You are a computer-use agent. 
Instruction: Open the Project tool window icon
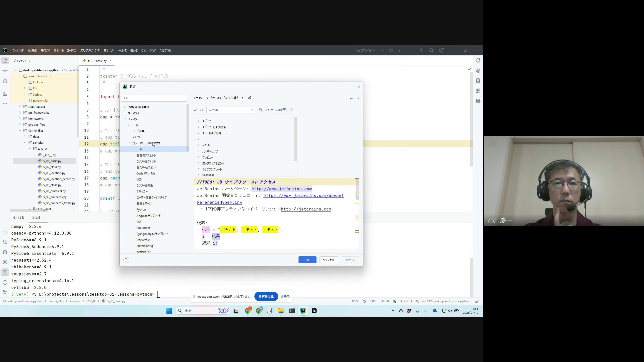click(5, 61)
